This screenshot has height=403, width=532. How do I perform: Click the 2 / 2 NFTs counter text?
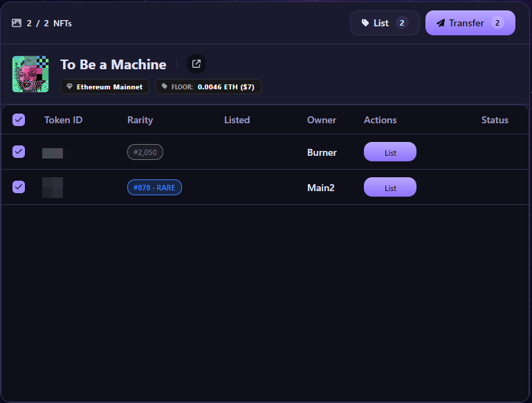pyautogui.click(x=49, y=23)
